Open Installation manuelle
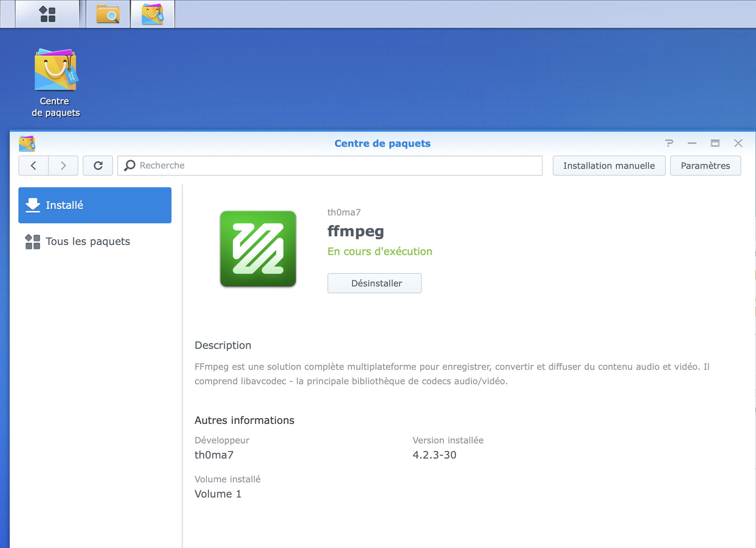The image size is (756, 548). click(609, 165)
